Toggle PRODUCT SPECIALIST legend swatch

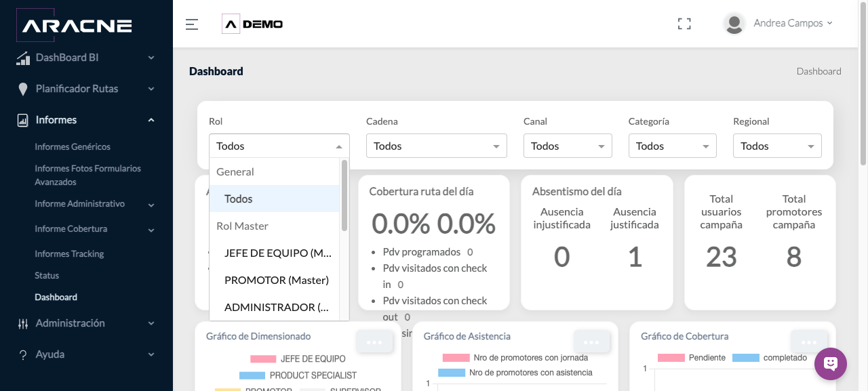pos(252,375)
